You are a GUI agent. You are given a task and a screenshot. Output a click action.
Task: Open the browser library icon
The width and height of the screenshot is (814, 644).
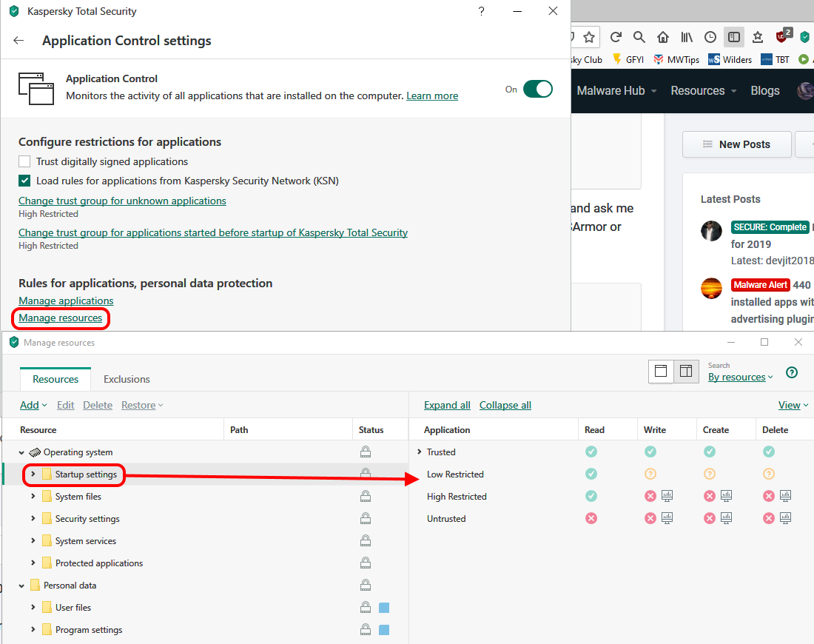[x=687, y=37]
